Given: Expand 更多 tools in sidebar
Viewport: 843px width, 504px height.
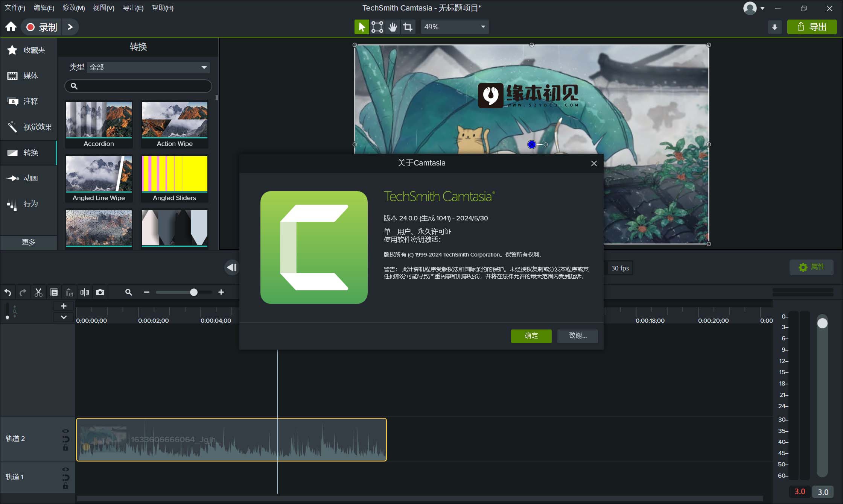Looking at the screenshot, I should click(x=29, y=242).
